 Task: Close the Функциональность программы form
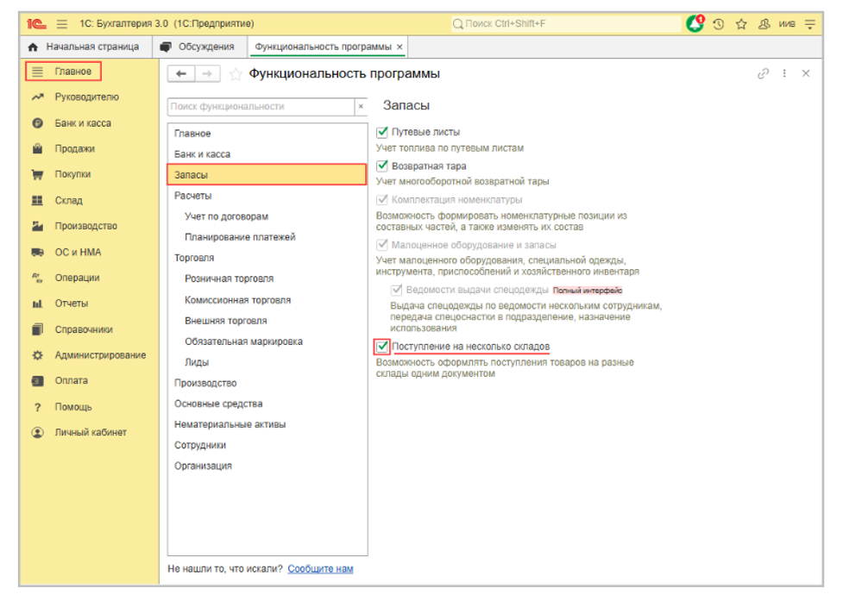click(x=806, y=73)
